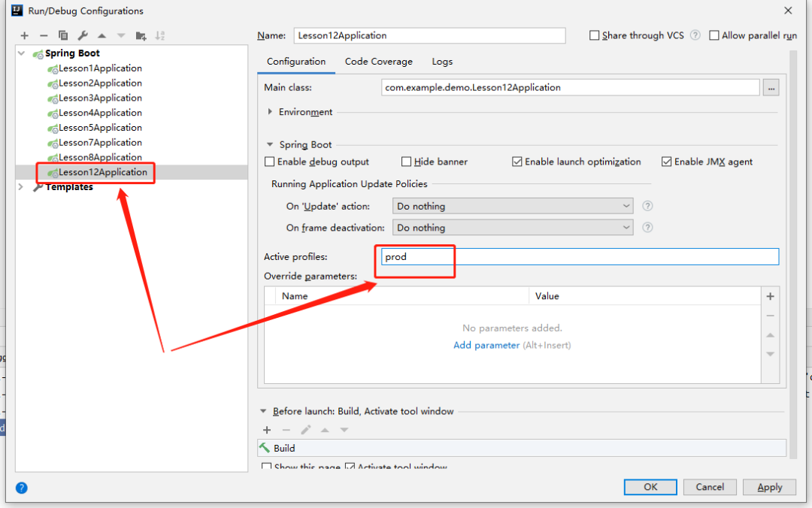Image resolution: width=812 pixels, height=508 pixels.
Task: Click the Apply button
Action: click(x=770, y=487)
